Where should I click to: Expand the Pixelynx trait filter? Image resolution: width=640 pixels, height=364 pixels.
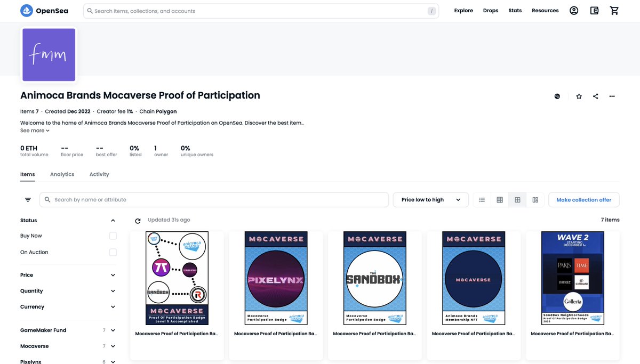click(x=113, y=362)
